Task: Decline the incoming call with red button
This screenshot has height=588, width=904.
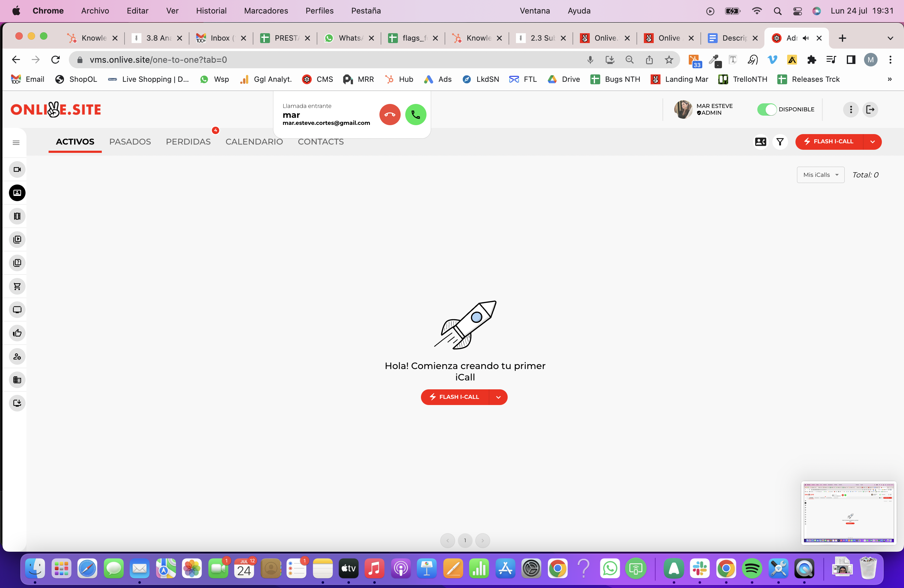Action: click(390, 115)
